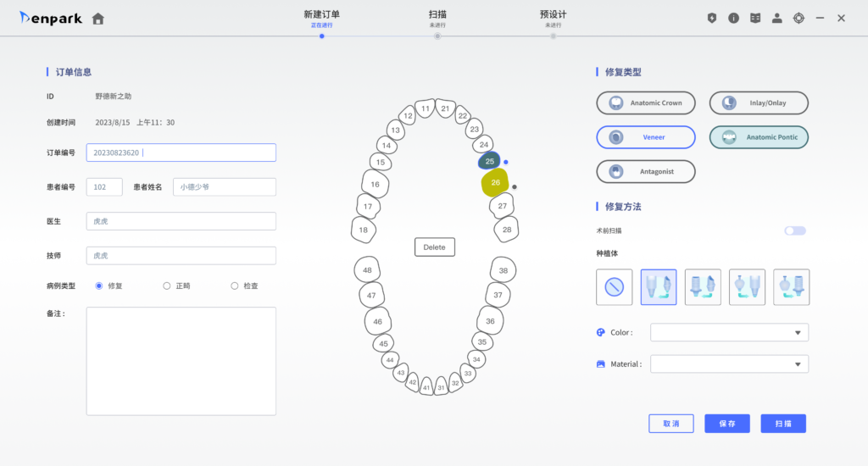Open the shield lightning icon in the title bar
Viewport: 868px width, 466px height.
[x=712, y=18]
